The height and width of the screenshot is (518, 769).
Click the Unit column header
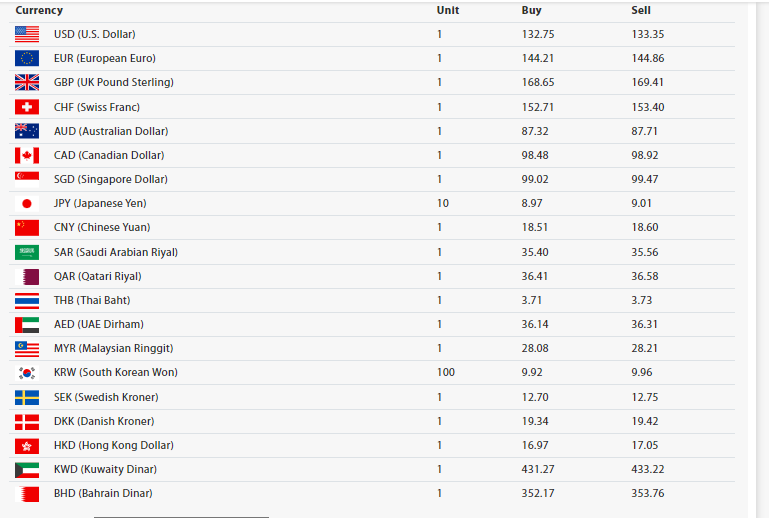(x=448, y=10)
